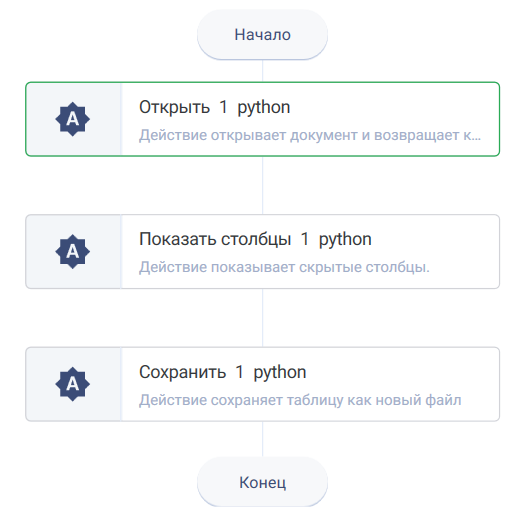Select the Конец end node
This screenshot has height=517, width=512.
click(x=262, y=482)
